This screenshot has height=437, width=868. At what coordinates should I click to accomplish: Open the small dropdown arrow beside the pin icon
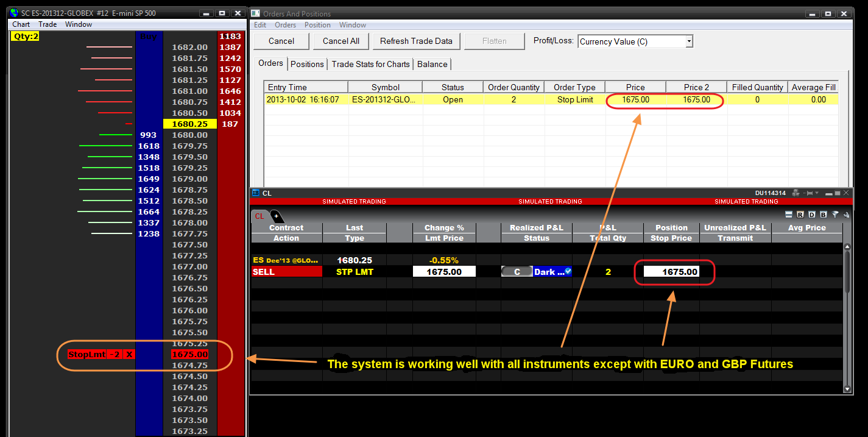[816, 193]
